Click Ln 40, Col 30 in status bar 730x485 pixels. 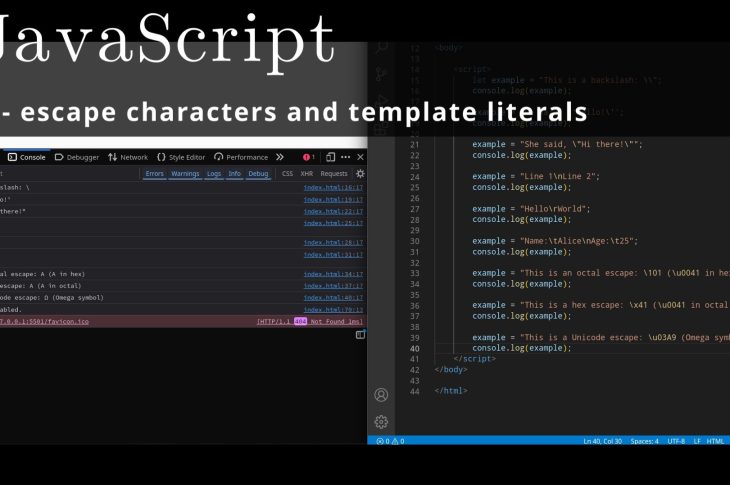(x=603, y=441)
